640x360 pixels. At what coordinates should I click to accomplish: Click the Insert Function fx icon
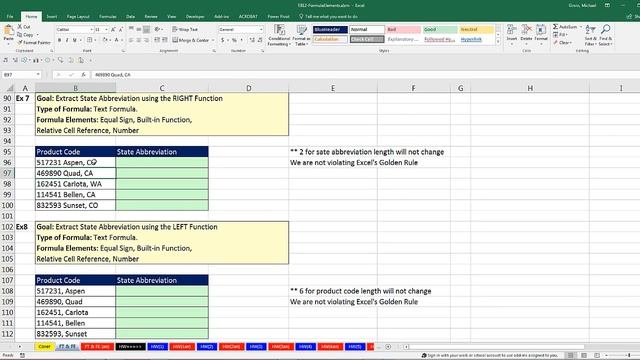click(x=83, y=75)
